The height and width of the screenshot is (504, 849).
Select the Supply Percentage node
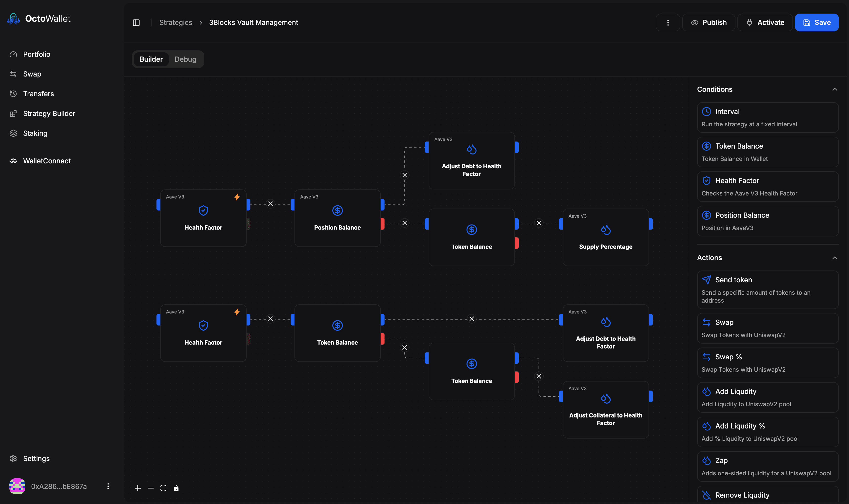(606, 237)
